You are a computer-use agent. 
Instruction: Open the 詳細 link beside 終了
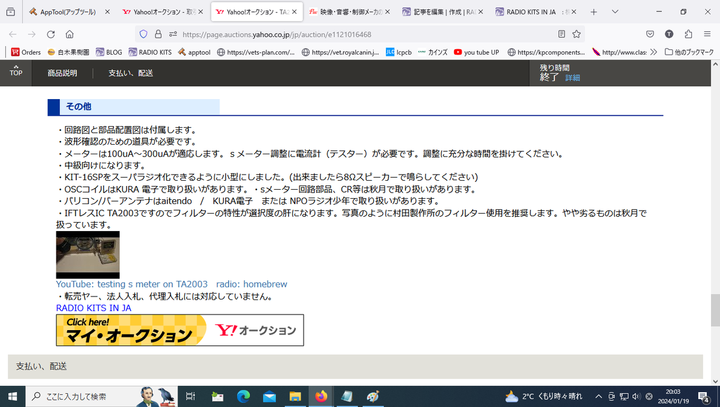[x=573, y=78]
